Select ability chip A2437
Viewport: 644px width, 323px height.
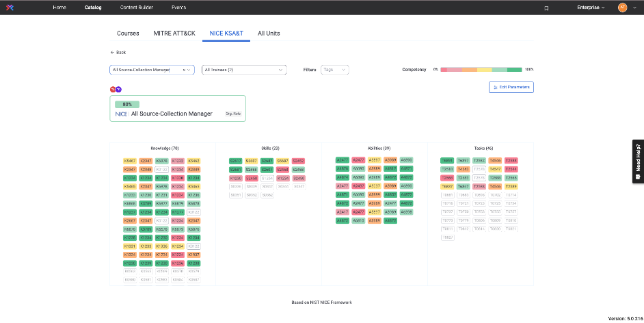click(x=358, y=185)
